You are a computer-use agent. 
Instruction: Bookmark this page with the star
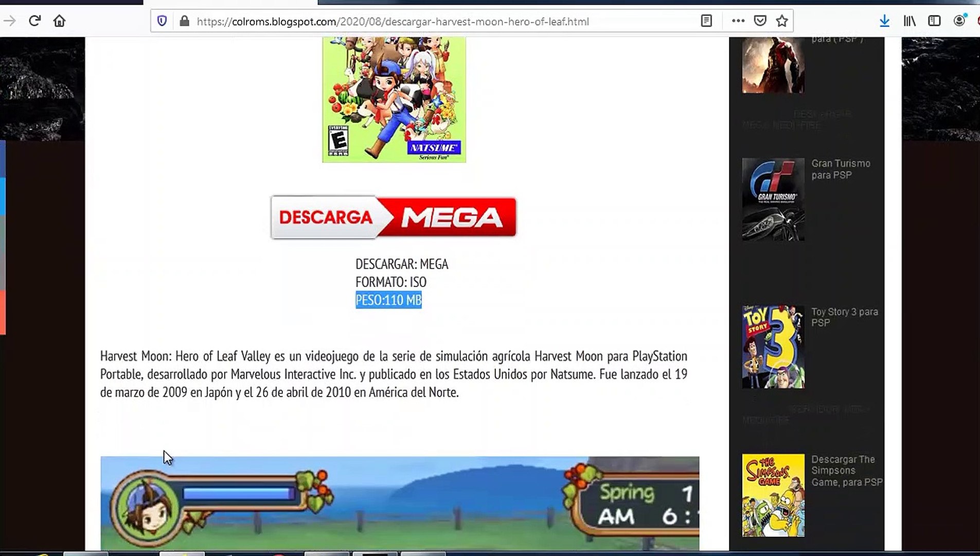coord(782,21)
